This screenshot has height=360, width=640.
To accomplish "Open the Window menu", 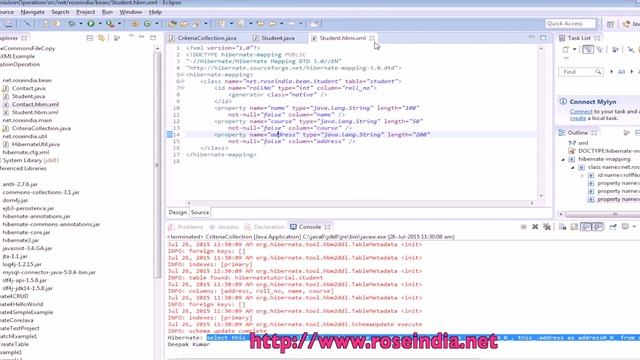I will click(x=131, y=12).
